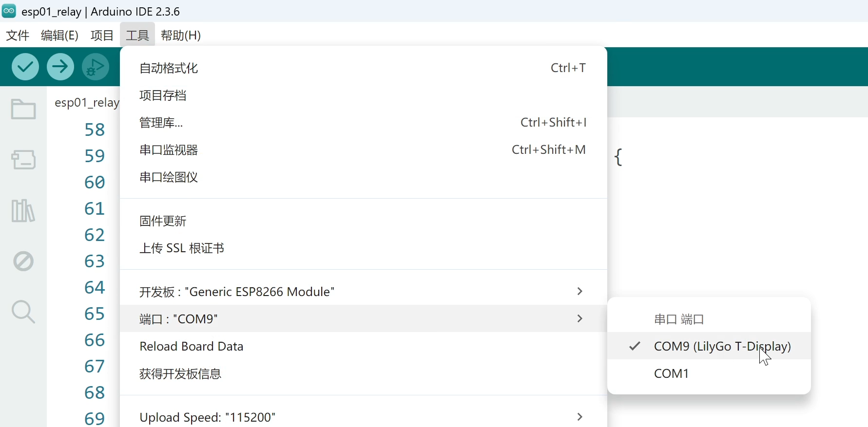Select 固件更新 menu entry
The height and width of the screenshot is (427, 868).
(363, 221)
